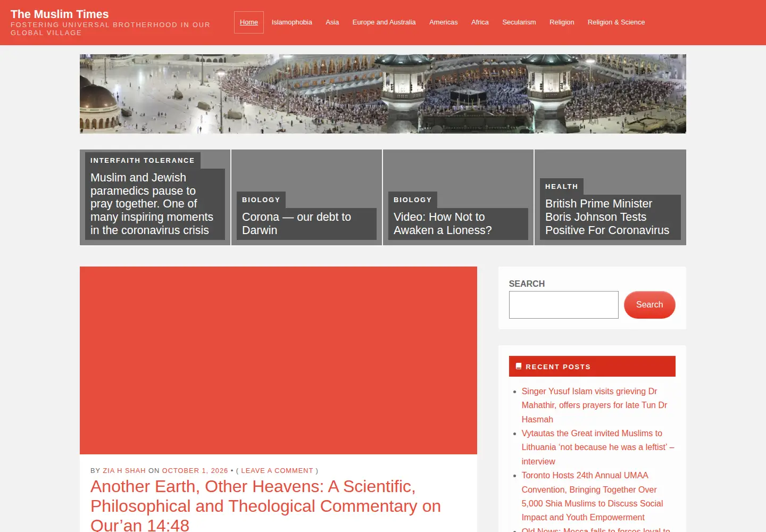The width and height of the screenshot is (766, 532).
Task: Open the Secularism menu item
Action: [x=519, y=22]
